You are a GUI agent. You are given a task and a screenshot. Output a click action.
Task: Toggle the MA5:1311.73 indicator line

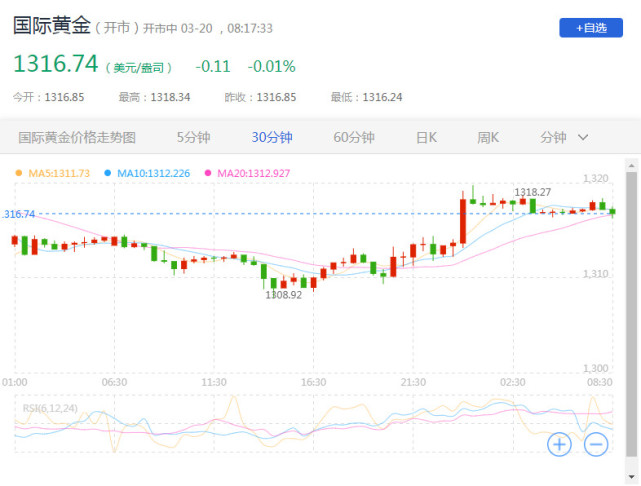(59, 173)
